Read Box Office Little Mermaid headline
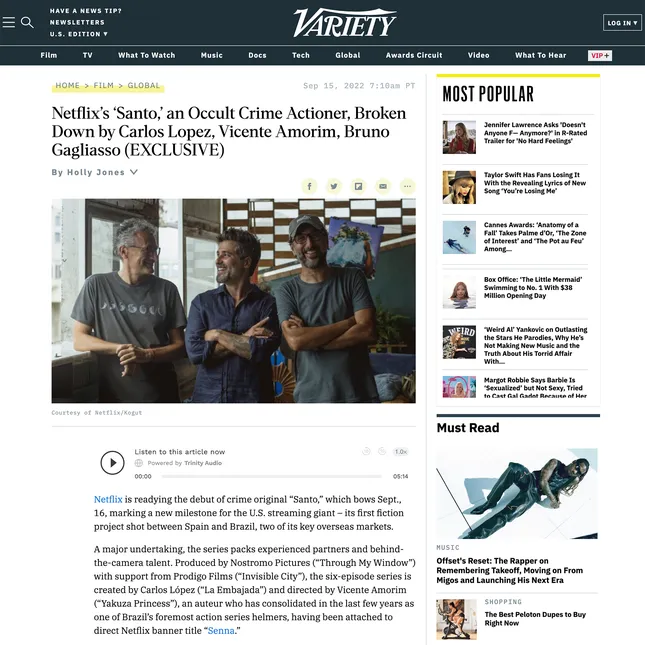The image size is (645, 645). tap(533, 288)
